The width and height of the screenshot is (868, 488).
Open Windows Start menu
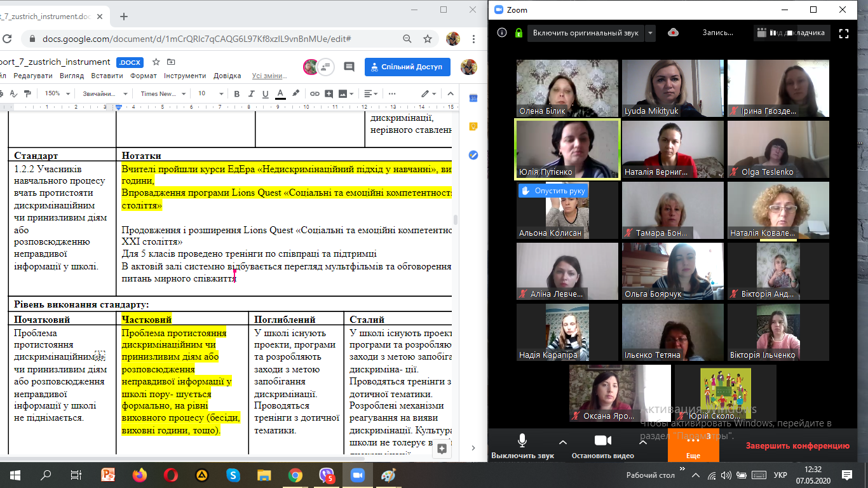[x=15, y=475]
